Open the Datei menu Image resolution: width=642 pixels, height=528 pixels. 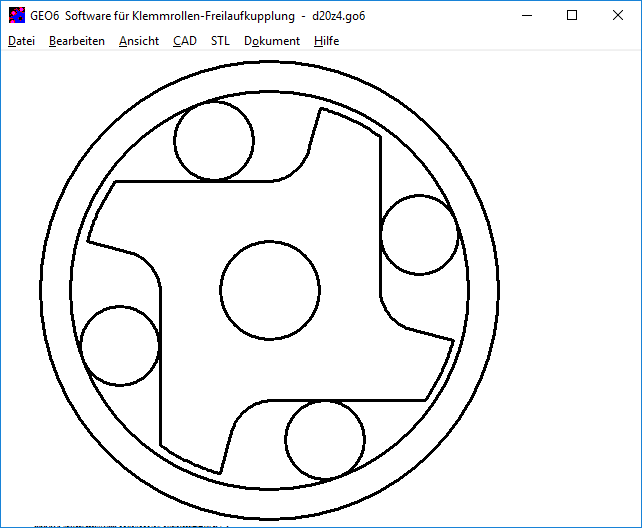[21, 41]
